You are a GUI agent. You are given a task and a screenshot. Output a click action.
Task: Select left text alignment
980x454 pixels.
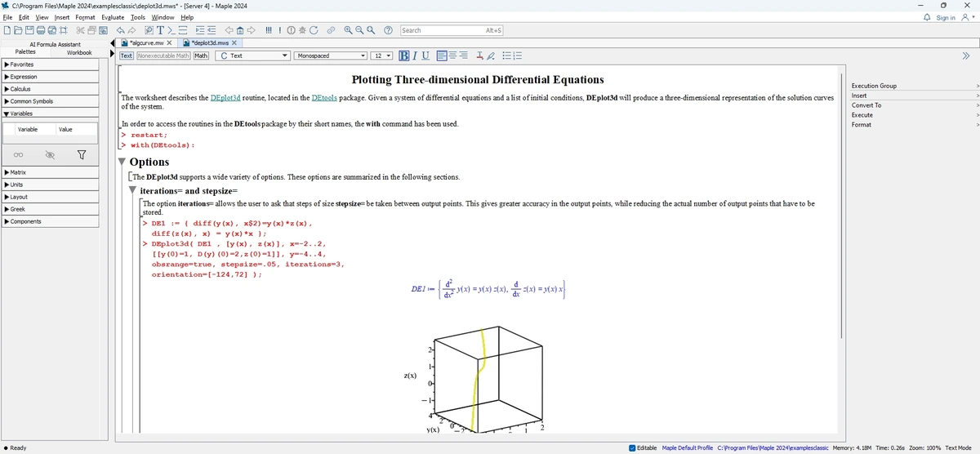[x=442, y=56]
